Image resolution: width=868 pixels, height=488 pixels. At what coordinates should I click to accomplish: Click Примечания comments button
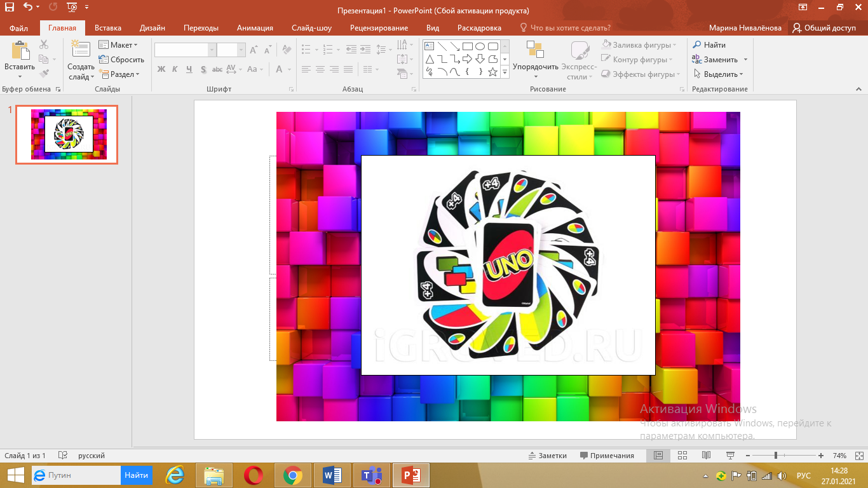607,456
